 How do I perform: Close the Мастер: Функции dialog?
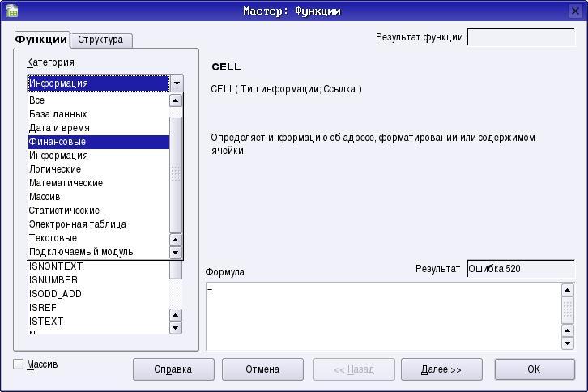click(x=575, y=11)
